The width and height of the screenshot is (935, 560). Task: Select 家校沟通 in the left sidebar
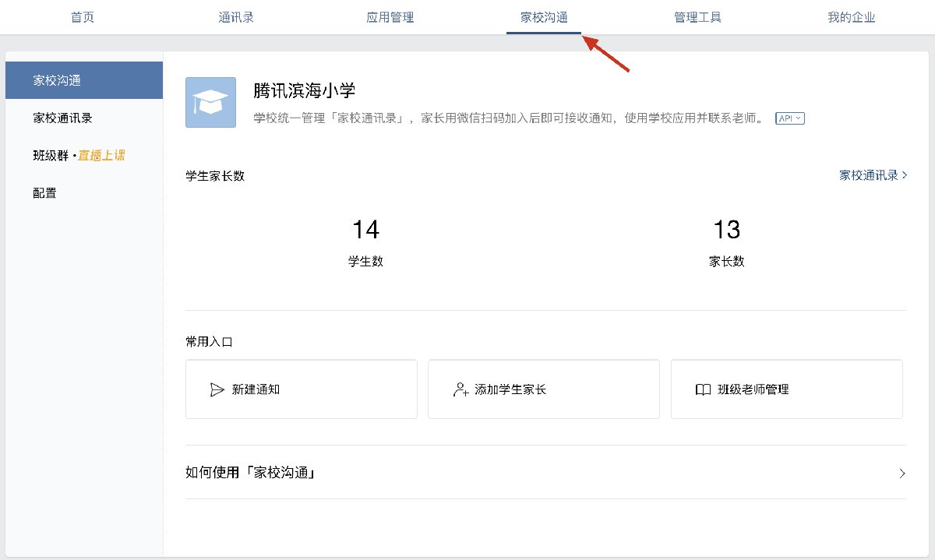[x=84, y=80]
